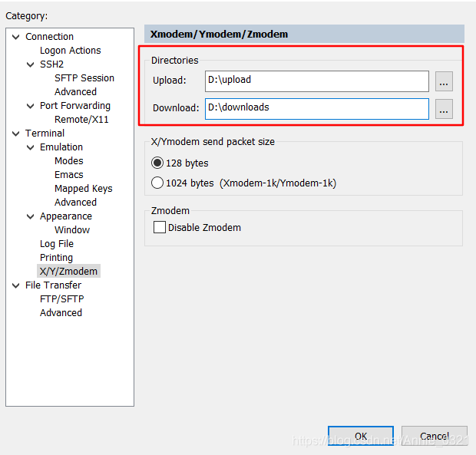The image size is (476, 455).
Task: Collapse the Port Forwarding node
Action: coord(31,106)
